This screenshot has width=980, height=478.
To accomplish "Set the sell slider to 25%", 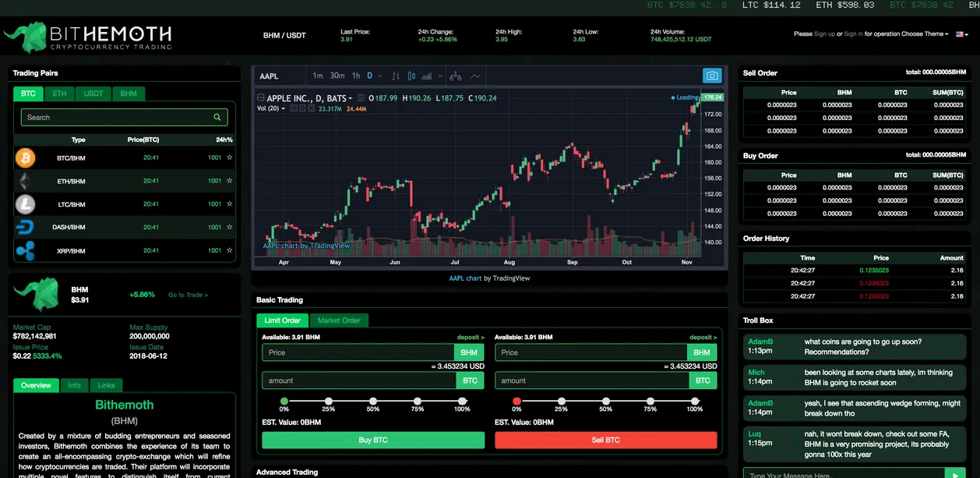I will pyautogui.click(x=561, y=402).
